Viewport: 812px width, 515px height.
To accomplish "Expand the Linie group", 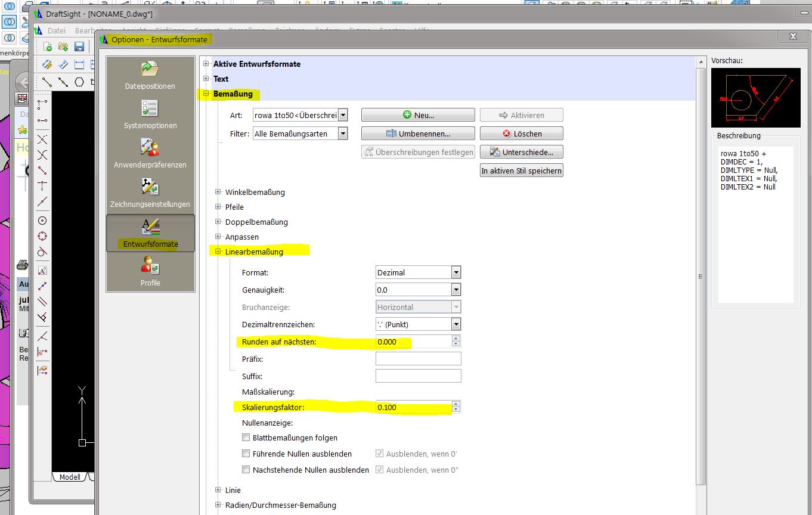I will (218, 490).
